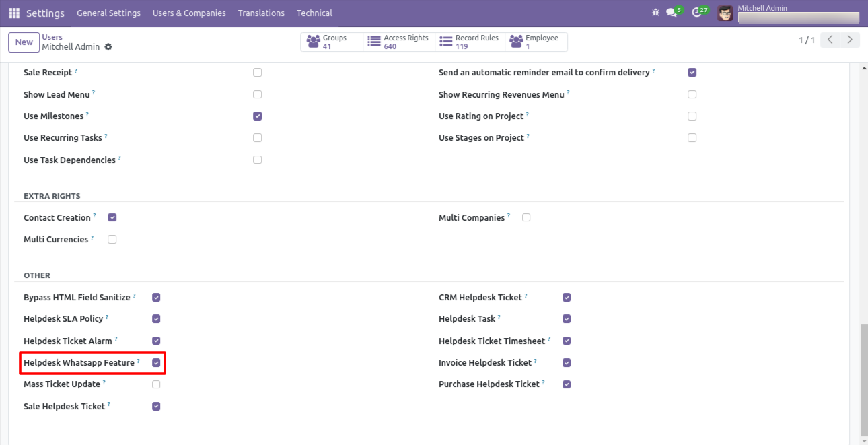Uncheck the Helpdesk SLA Policy checkbox
This screenshot has width=868, height=445.
156,319
